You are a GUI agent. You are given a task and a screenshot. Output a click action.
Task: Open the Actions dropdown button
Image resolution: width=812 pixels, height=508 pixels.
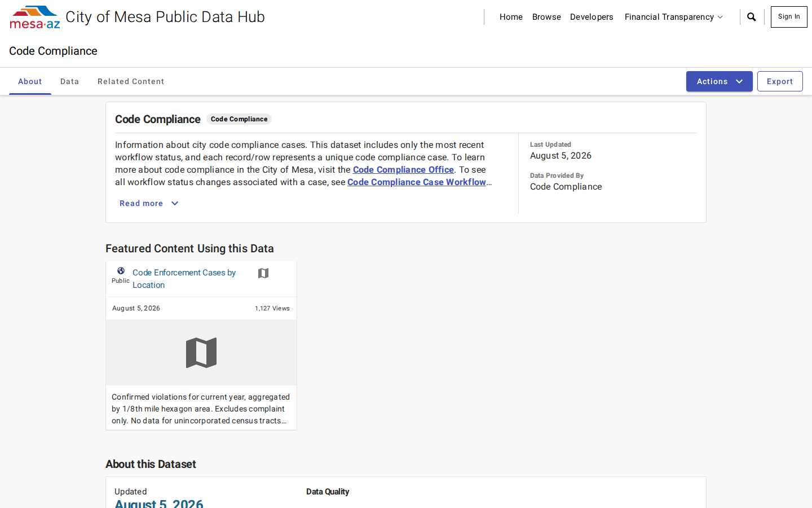[719, 81]
